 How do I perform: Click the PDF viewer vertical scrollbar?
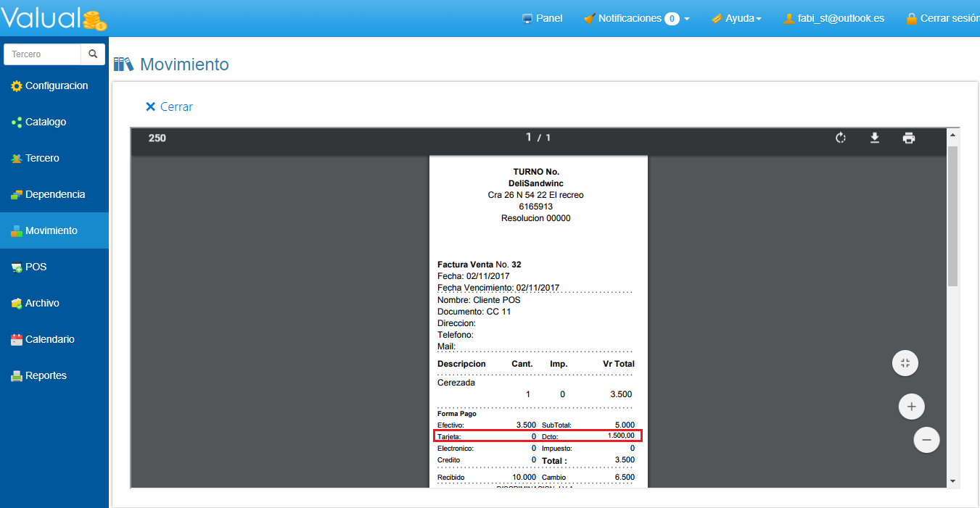click(952, 217)
